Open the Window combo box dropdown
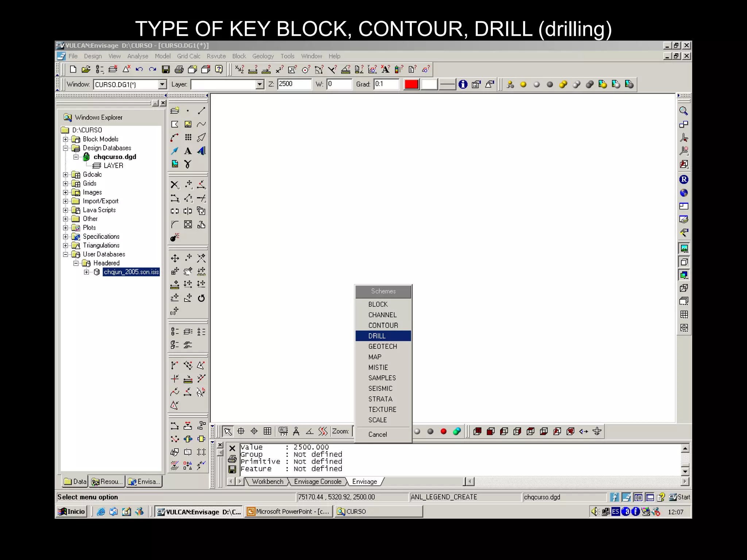The width and height of the screenshot is (747, 560). coord(162,85)
